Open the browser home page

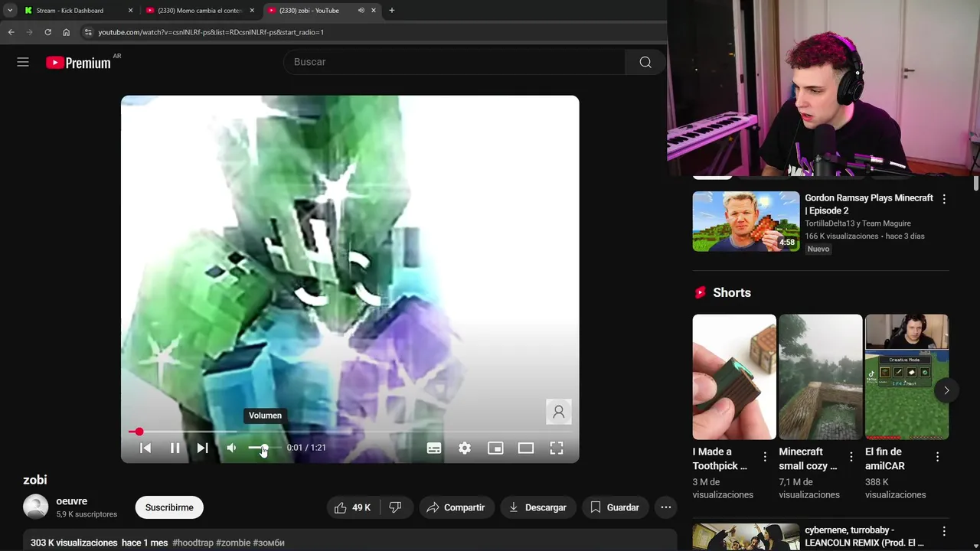tap(66, 32)
